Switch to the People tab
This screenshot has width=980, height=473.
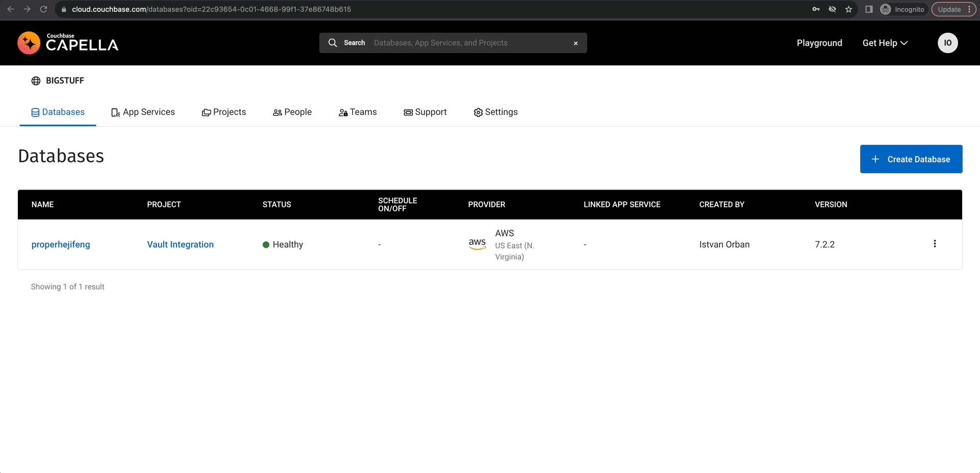point(292,112)
